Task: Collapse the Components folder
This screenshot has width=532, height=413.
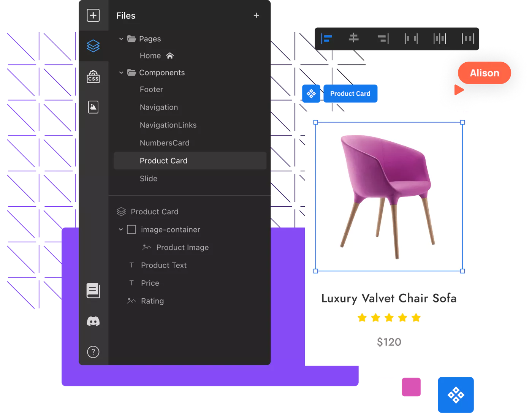Action: pyautogui.click(x=121, y=73)
